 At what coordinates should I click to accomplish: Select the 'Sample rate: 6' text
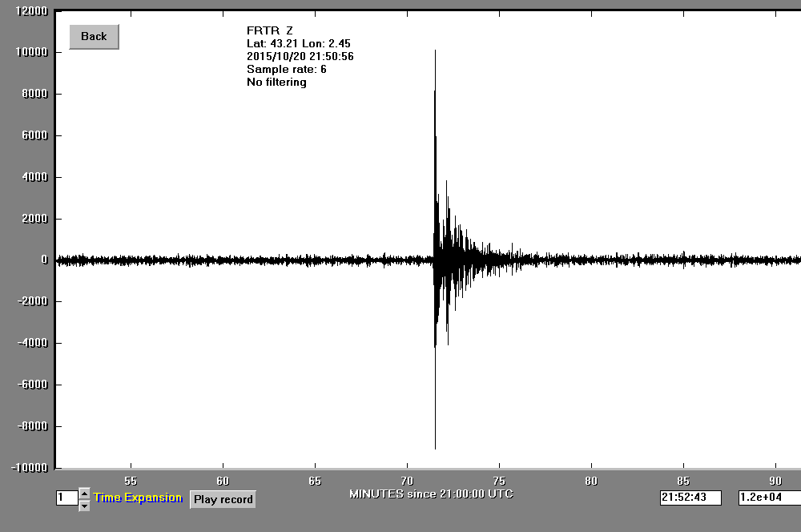point(286,69)
